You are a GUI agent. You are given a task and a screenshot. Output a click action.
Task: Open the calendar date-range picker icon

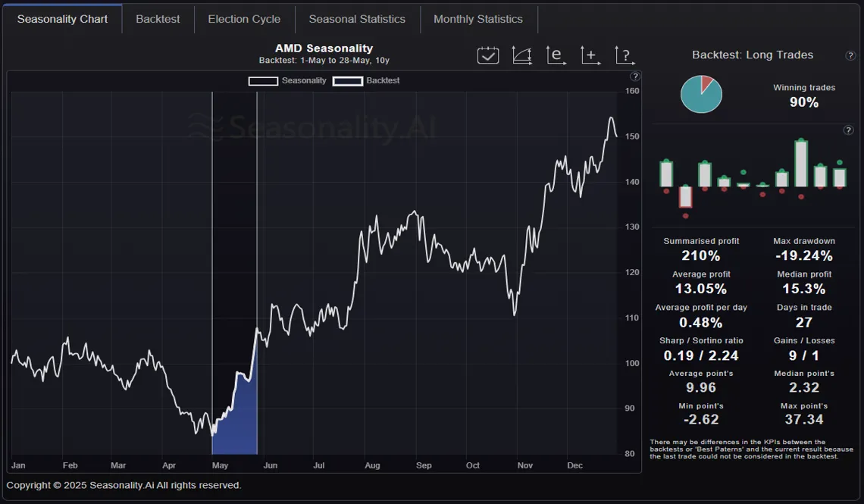[487, 55]
